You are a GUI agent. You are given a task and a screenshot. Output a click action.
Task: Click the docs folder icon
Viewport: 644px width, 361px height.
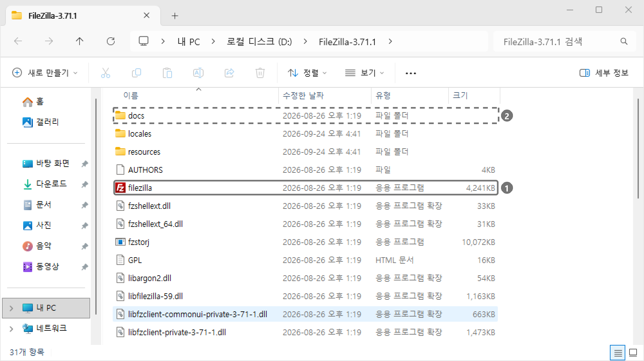pyautogui.click(x=120, y=116)
